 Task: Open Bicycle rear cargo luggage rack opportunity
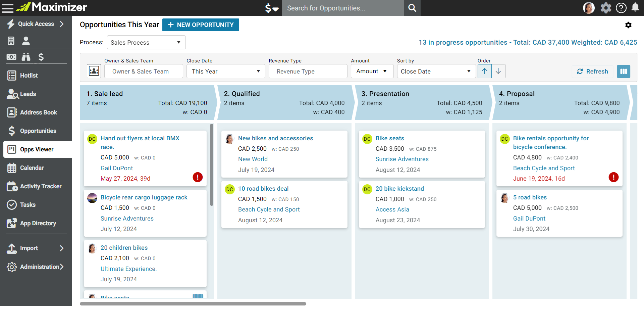(x=144, y=197)
